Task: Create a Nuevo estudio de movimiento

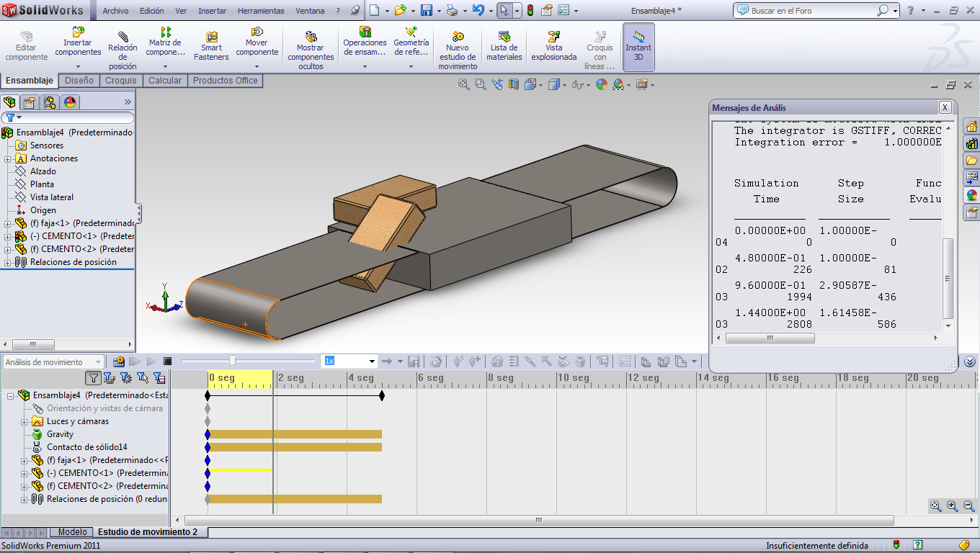Action: (458, 51)
